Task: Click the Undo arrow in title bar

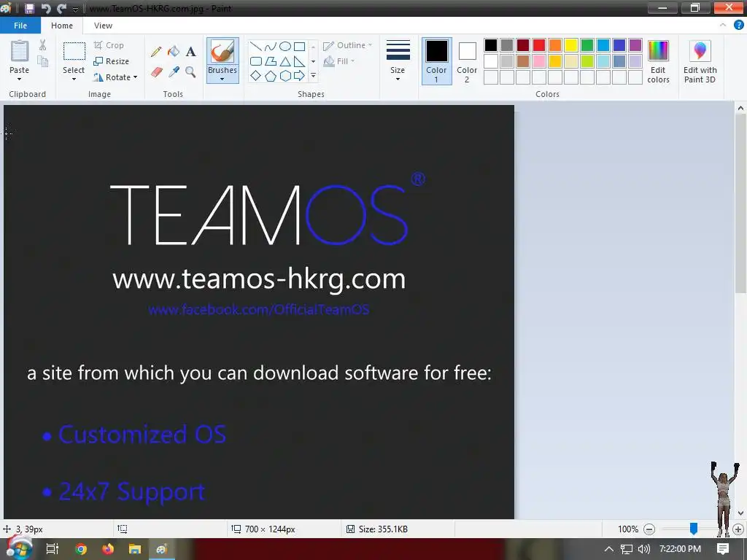Action: [x=46, y=8]
